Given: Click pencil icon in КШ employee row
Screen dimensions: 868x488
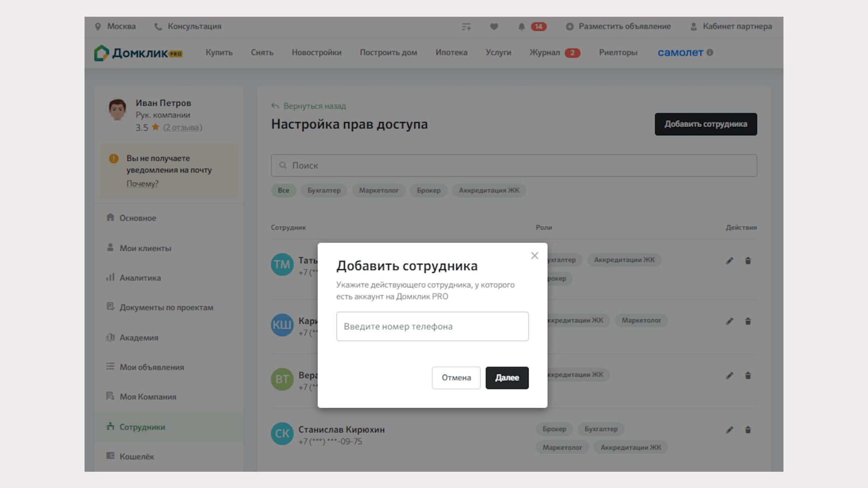Looking at the screenshot, I should [730, 321].
